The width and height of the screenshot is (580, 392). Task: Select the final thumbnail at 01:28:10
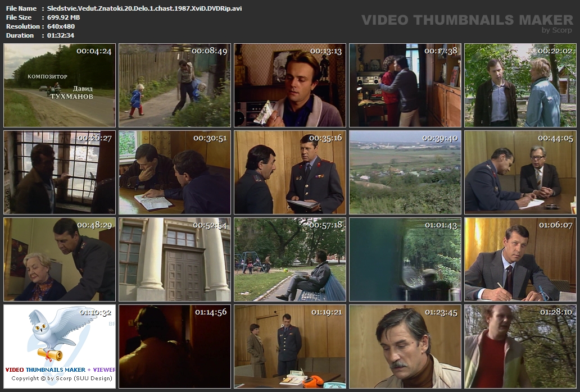520,346
